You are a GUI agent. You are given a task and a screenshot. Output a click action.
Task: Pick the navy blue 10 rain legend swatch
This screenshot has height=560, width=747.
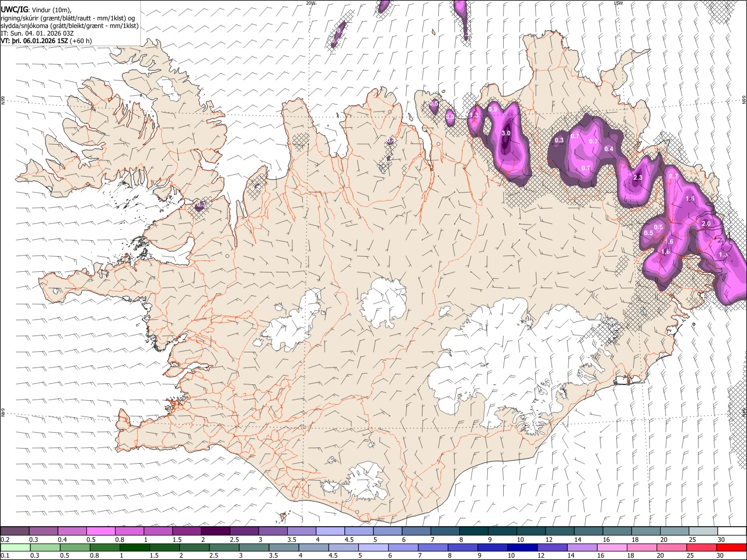point(522,548)
